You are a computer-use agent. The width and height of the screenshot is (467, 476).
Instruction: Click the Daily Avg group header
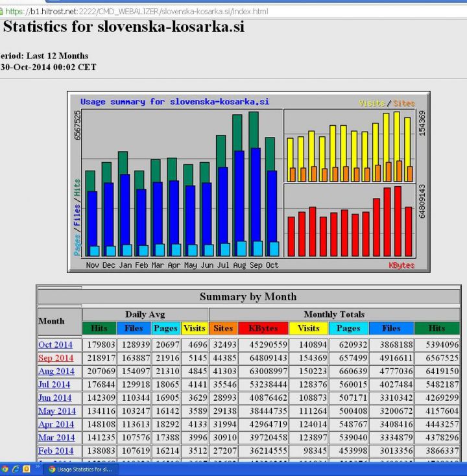145,315
